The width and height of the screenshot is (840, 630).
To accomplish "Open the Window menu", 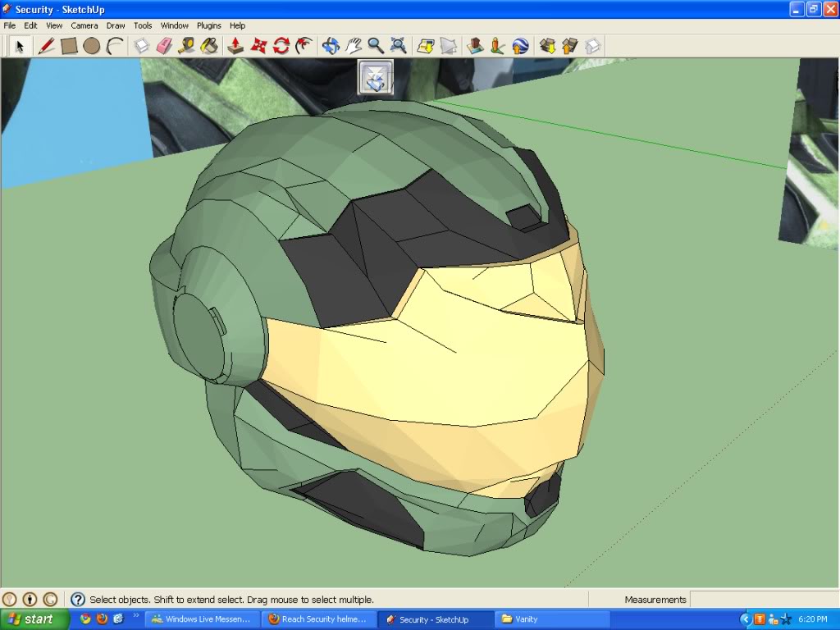I will click(x=175, y=25).
